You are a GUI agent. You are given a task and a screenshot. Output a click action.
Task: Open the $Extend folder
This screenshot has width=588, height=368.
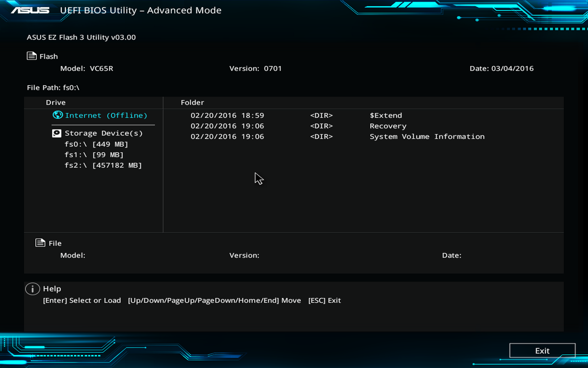coord(386,115)
